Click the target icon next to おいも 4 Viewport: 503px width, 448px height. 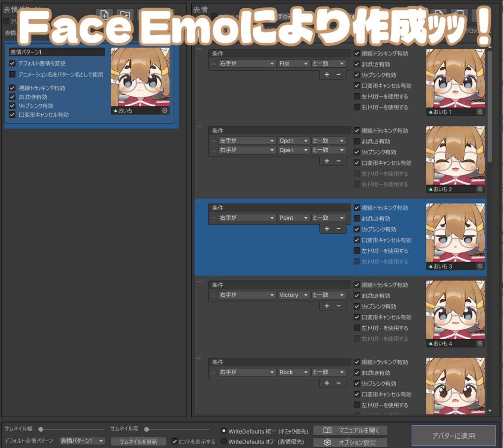pyautogui.click(x=480, y=343)
